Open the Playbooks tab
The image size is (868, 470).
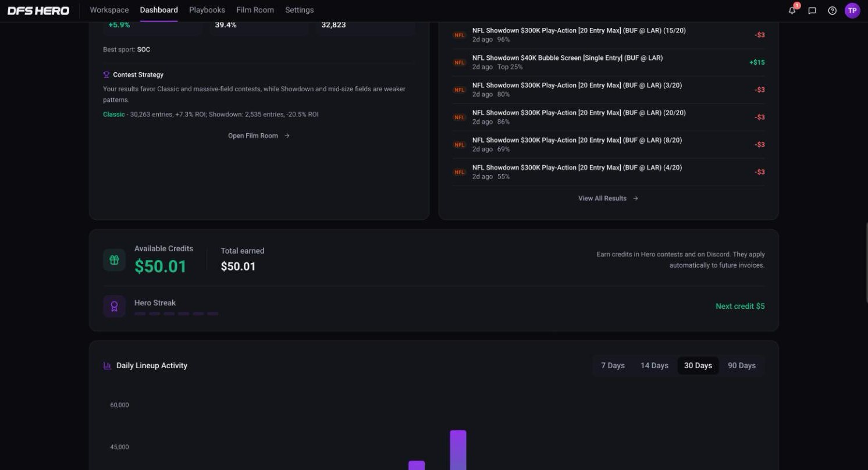(207, 10)
